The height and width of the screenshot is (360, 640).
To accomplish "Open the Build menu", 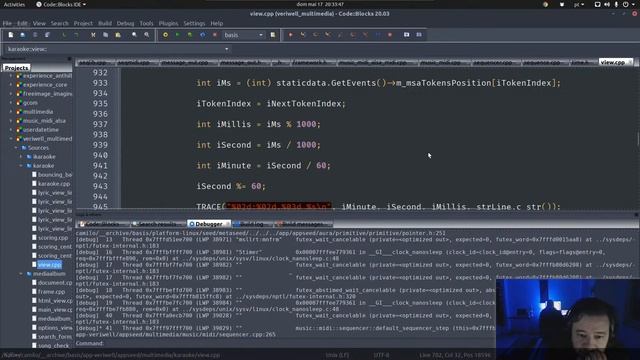I will 105,23.
